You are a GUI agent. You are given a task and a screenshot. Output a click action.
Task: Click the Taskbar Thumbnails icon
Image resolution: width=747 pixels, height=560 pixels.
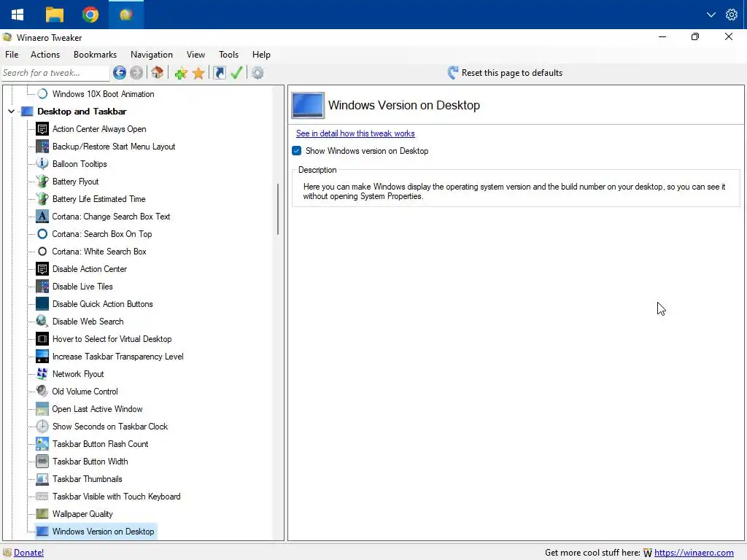click(42, 479)
